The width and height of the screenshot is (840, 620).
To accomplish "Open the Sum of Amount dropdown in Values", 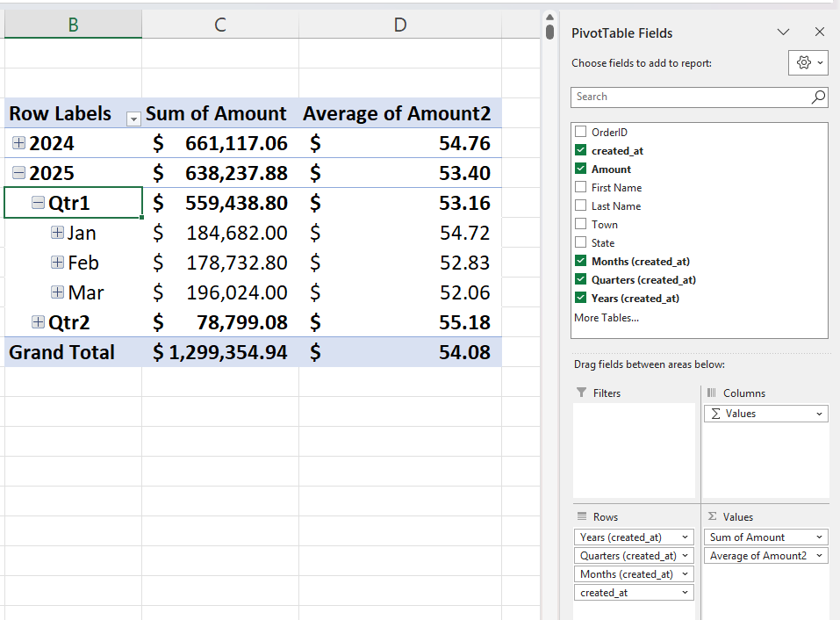I will click(x=820, y=537).
